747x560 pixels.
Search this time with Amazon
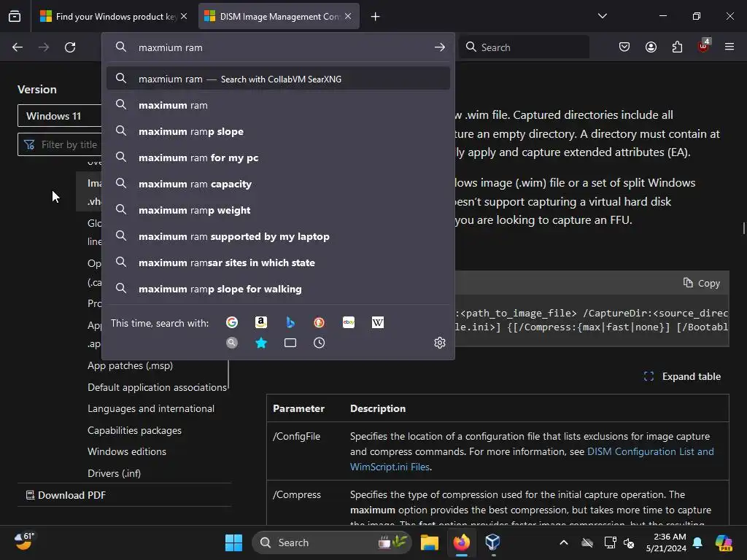(x=261, y=322)
